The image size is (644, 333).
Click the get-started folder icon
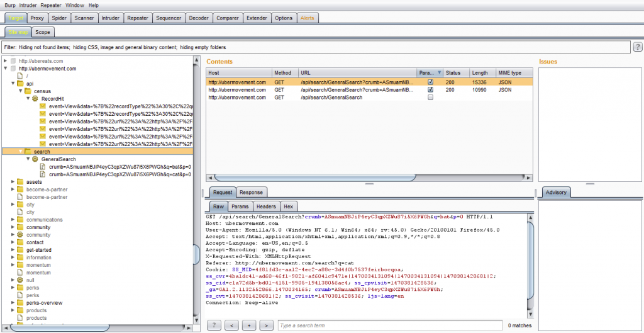(x=20, y=250)
